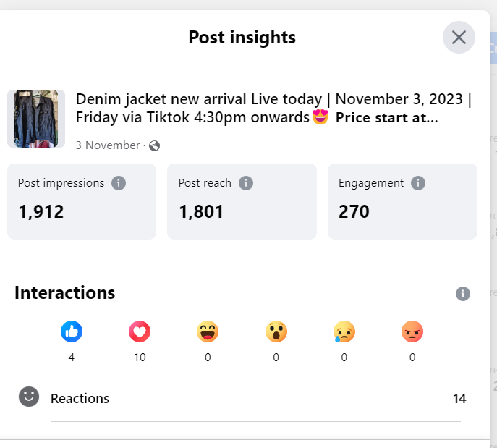
Task: Click the Post impressions card
Action: [x=82, y=201]
